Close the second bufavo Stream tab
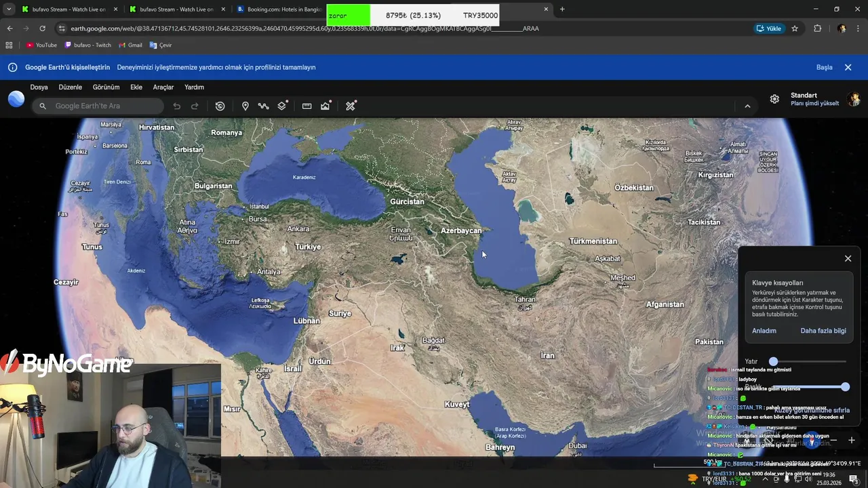Screen dimensions: 868x488 (223, 9)
